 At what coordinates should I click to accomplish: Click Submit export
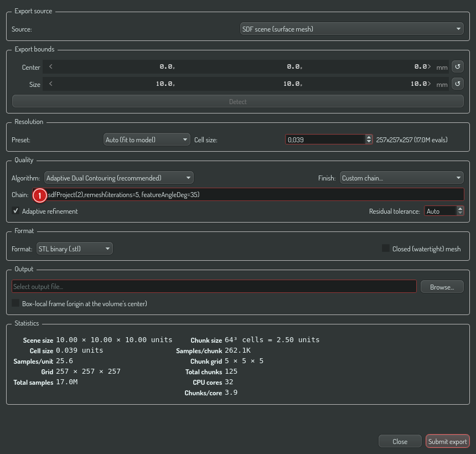tap(447, 441)
